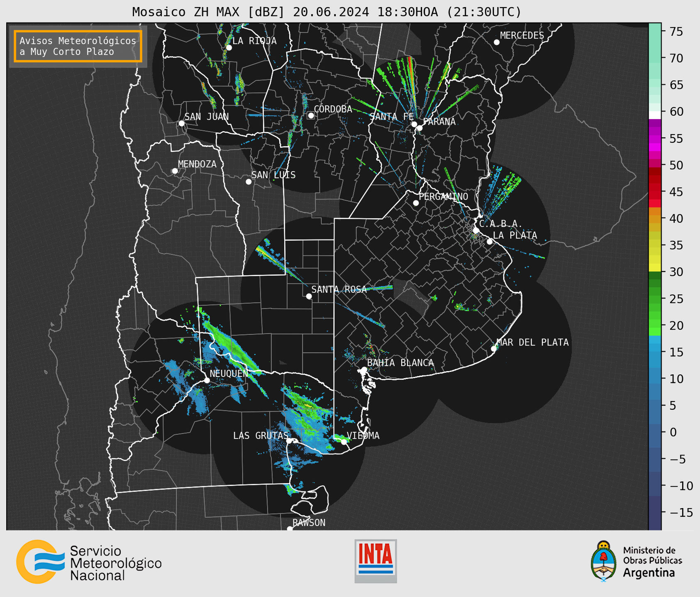
Task: Click the MERCEDES city dot
Action: (496, 42)
